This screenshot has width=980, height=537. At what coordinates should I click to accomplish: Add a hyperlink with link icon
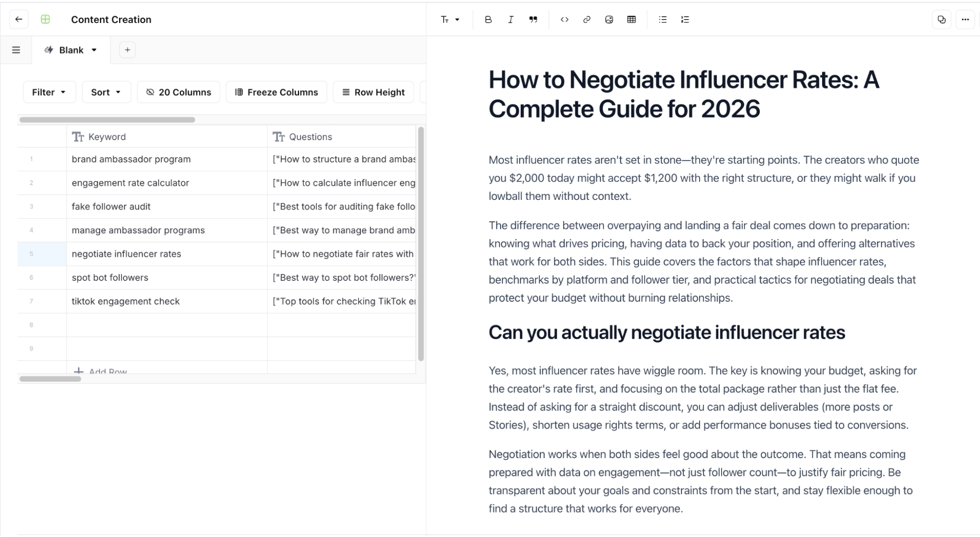[x=586, y=20]
